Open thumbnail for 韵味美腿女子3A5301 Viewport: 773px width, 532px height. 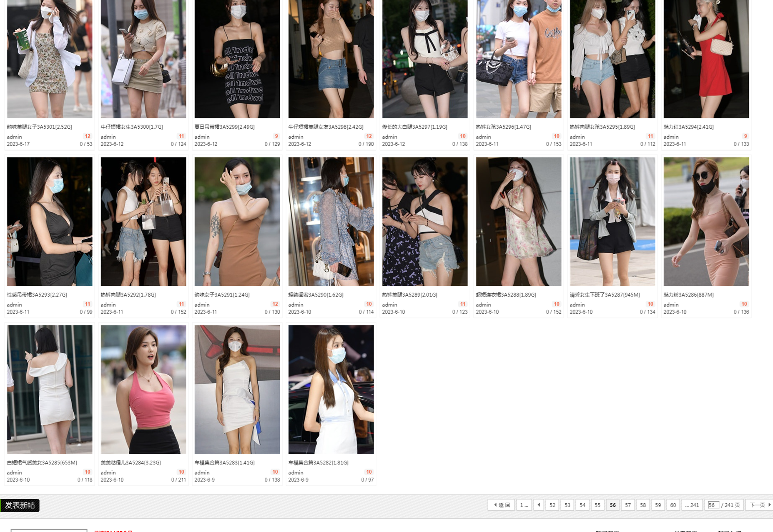(50, 58)
